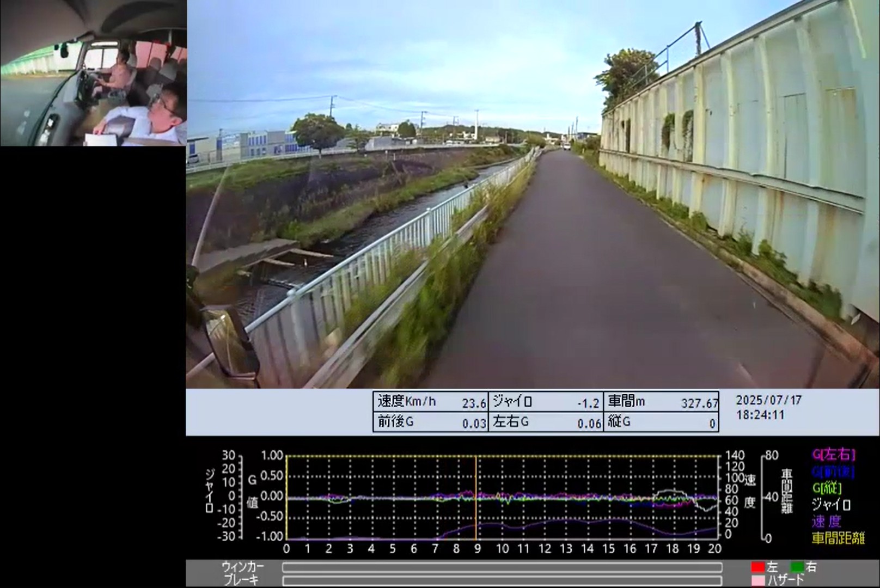
Task: Click the G[縦] legend label
Action: [827, 488]
